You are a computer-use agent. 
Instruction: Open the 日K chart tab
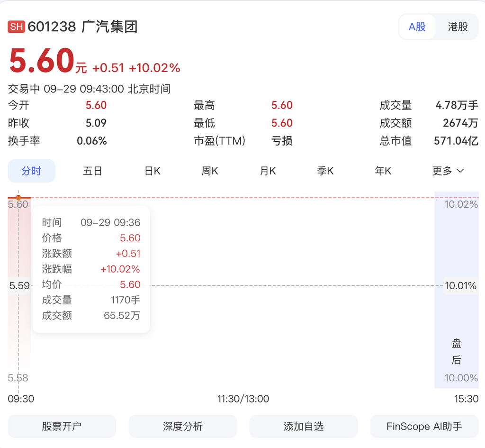pos(153,171)
